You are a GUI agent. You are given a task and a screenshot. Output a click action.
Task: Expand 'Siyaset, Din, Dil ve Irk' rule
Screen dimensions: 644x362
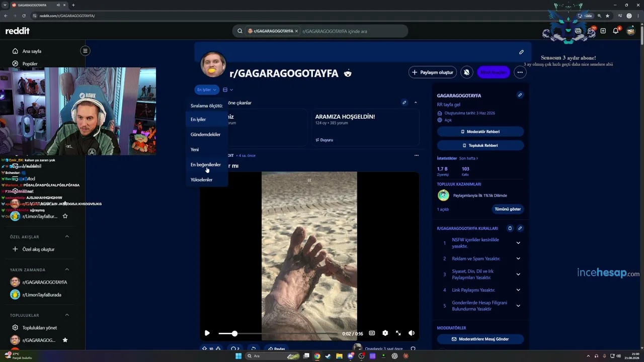coord(518,274)
